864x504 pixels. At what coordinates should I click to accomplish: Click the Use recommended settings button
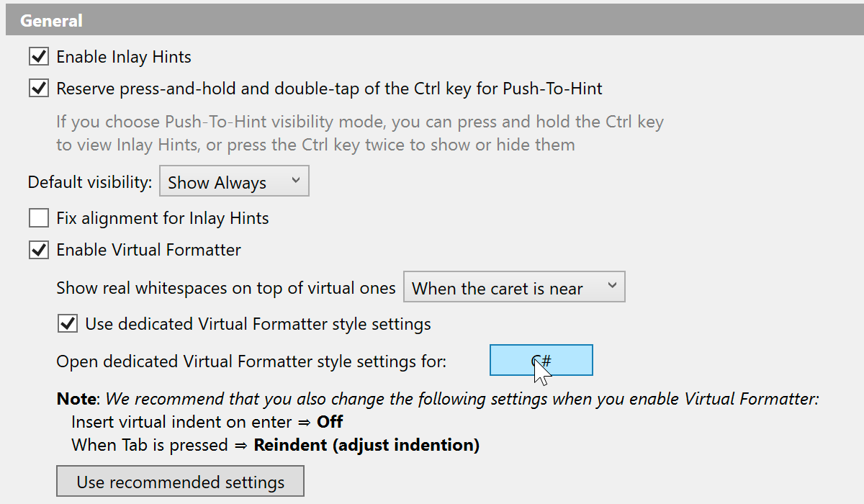[x=180, y=482]
